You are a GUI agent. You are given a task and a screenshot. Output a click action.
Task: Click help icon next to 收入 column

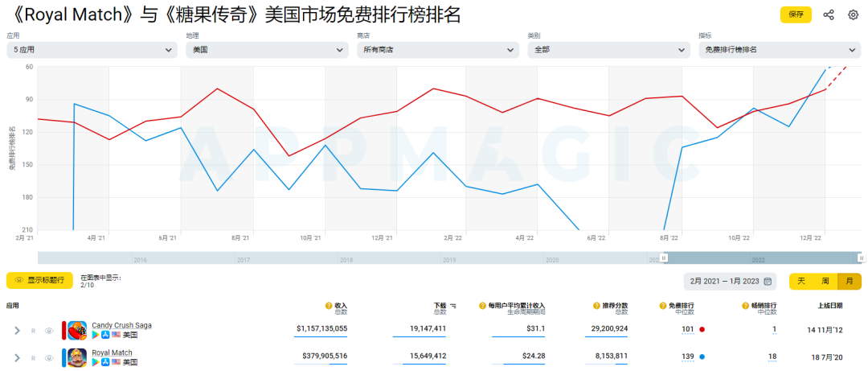[x=329, y=306]
